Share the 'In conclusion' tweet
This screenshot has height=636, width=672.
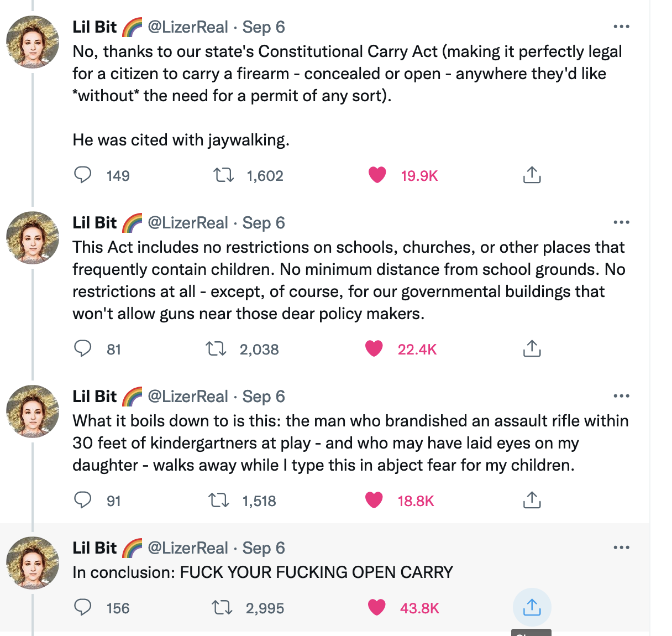532,608
